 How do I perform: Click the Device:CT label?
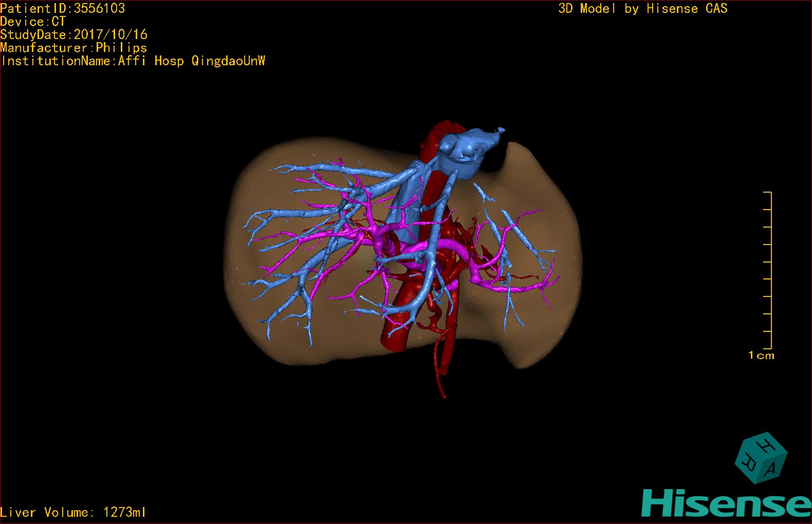click(x=33, y=22)
